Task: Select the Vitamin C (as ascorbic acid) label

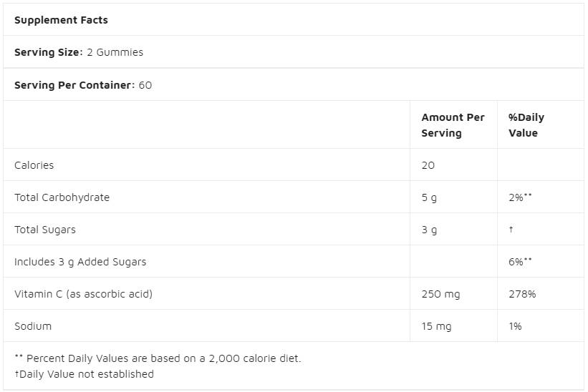Action: pos(83,294)
